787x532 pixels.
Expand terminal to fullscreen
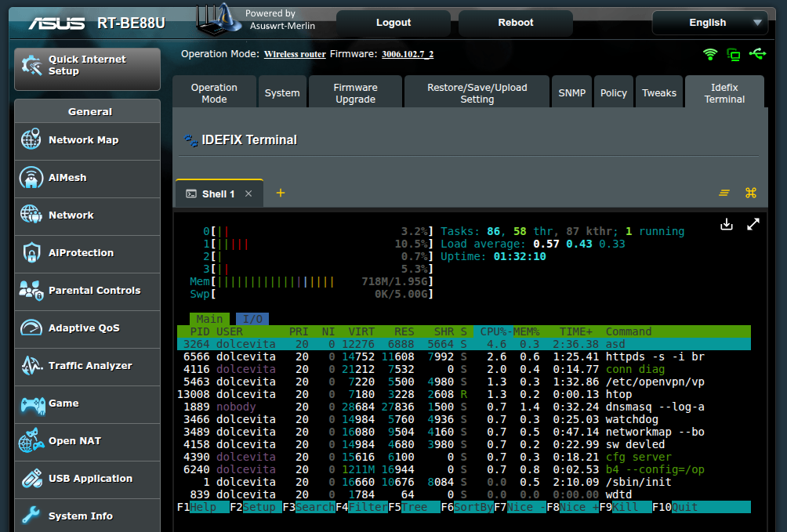(x=753, y=225)
